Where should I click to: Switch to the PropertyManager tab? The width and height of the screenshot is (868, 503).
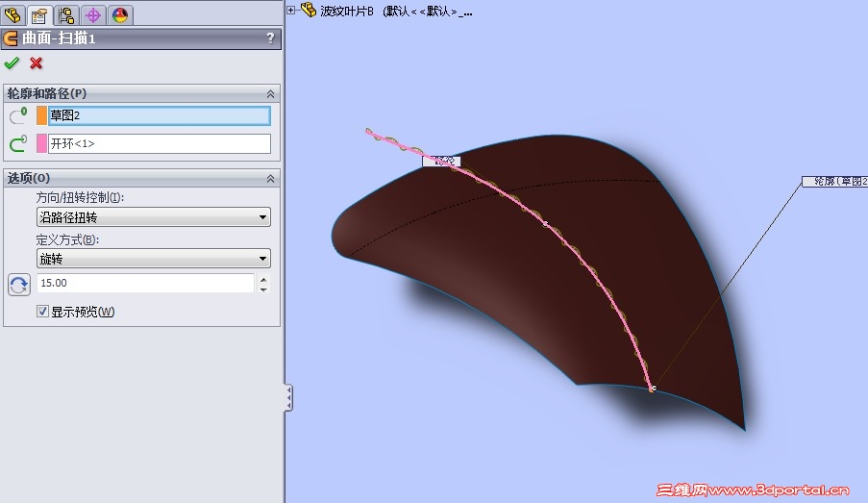tap(39, 15)
